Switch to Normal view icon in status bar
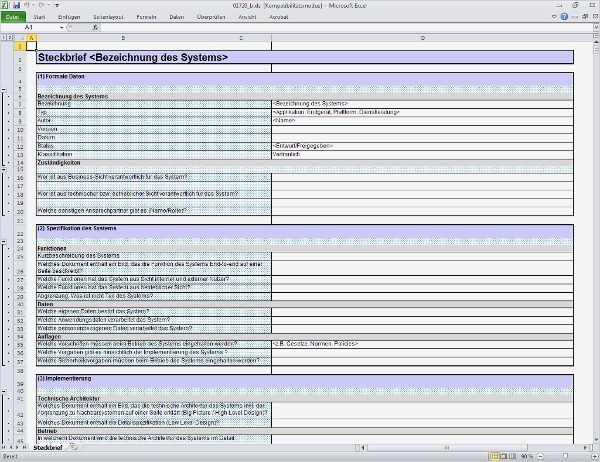600x462 pixels. (495, 456)
